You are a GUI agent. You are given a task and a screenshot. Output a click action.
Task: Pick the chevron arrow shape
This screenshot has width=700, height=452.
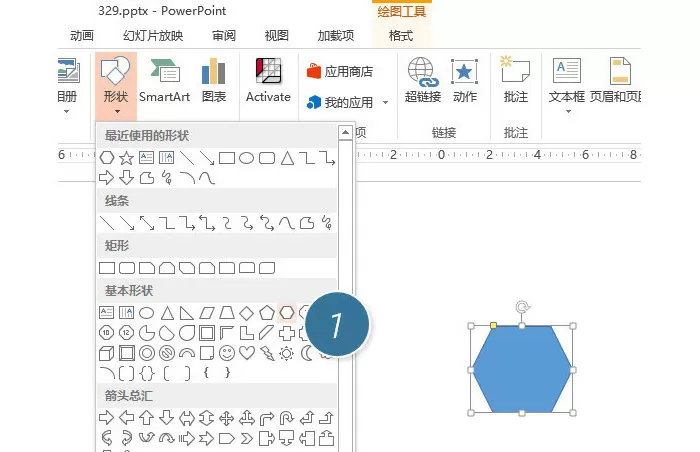click(246, 439)
